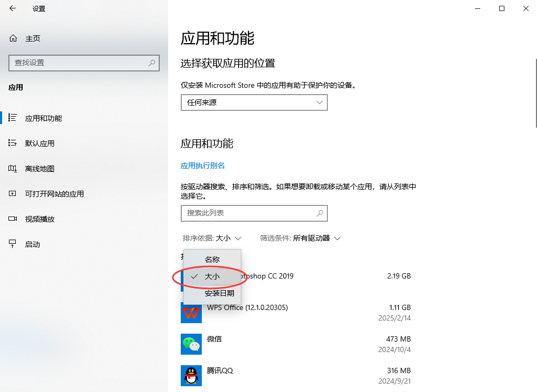Click the 微信 (WeChat) app icon
This screenshot has width=537, height=392.
(x=191, y=344)
